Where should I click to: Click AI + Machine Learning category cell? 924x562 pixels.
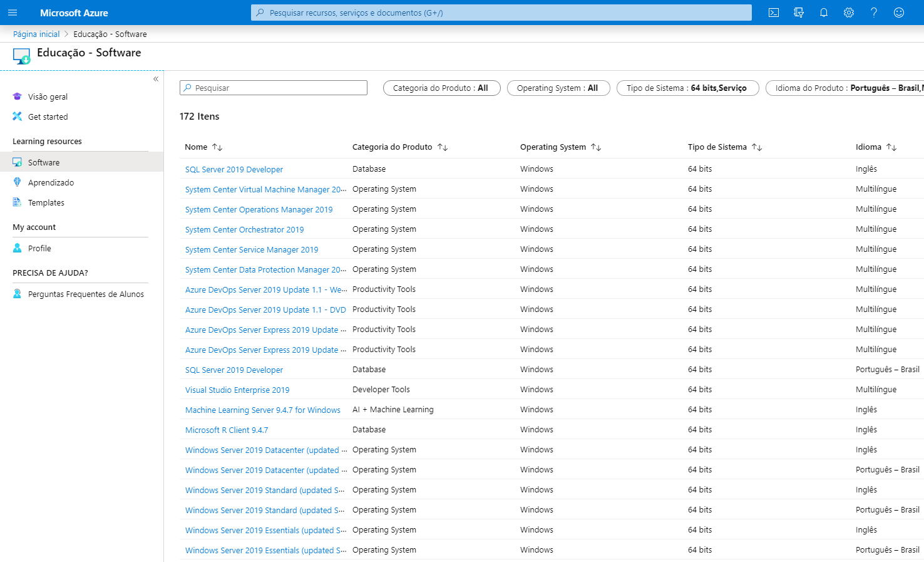pos(393,410)
